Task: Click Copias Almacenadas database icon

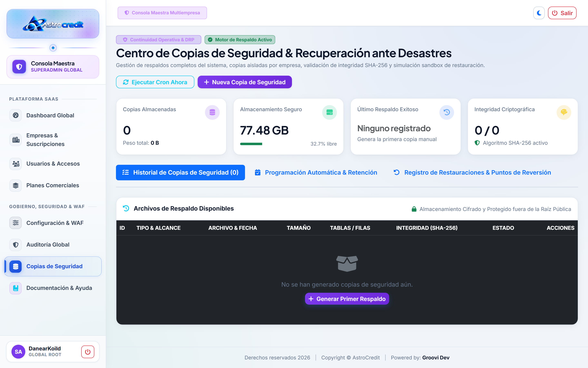Action: click(212, 112)
